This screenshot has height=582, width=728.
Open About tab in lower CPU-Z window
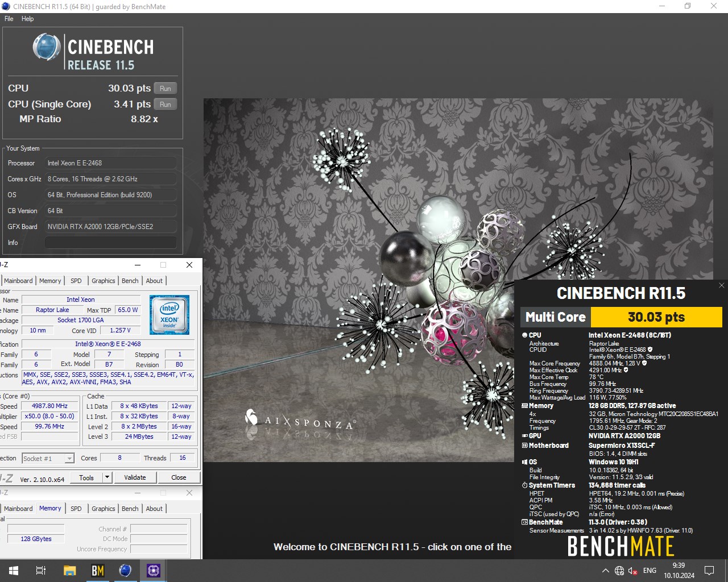pyautogui.click(x=154, y=509)
